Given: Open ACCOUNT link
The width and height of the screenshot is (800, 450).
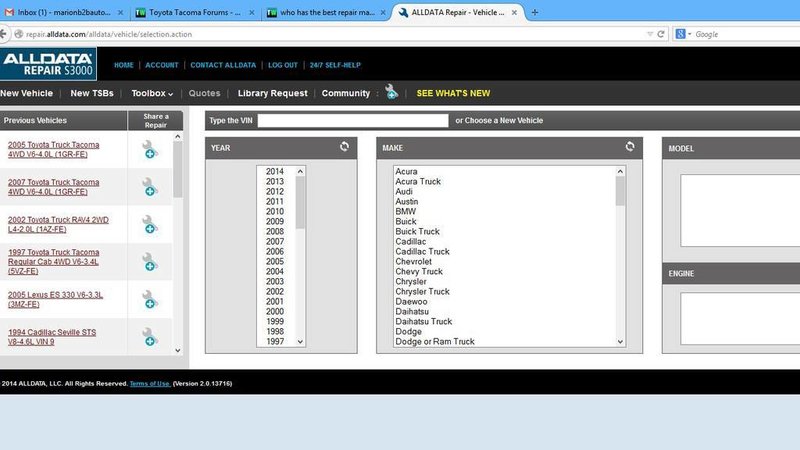Looking at the screenshot, I should [x=162, y=65].
